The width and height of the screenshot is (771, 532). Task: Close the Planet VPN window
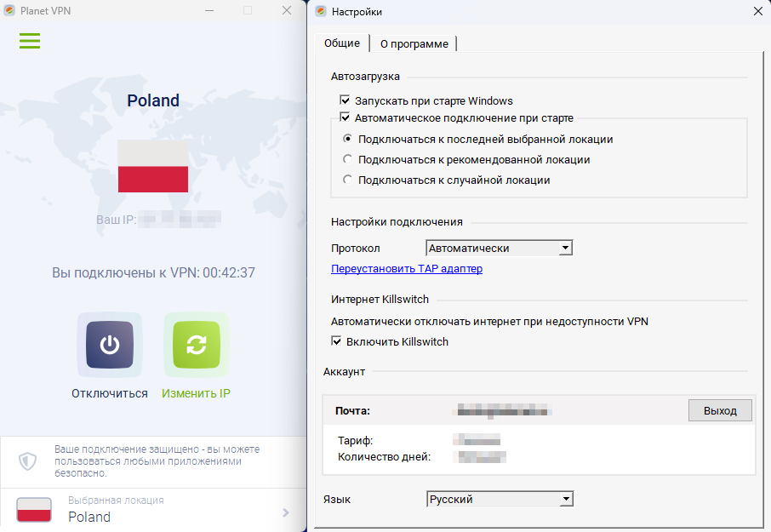click(x=287, y=10)
